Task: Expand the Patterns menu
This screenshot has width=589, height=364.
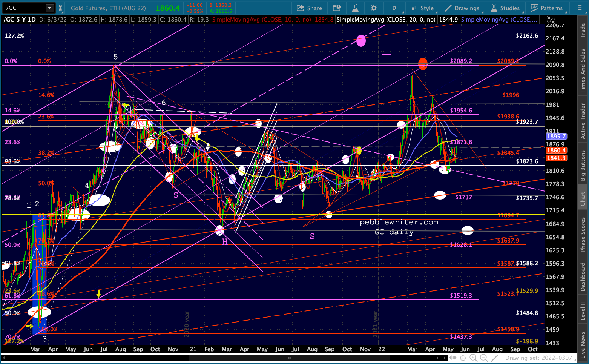Action: [x=547, y=8]
